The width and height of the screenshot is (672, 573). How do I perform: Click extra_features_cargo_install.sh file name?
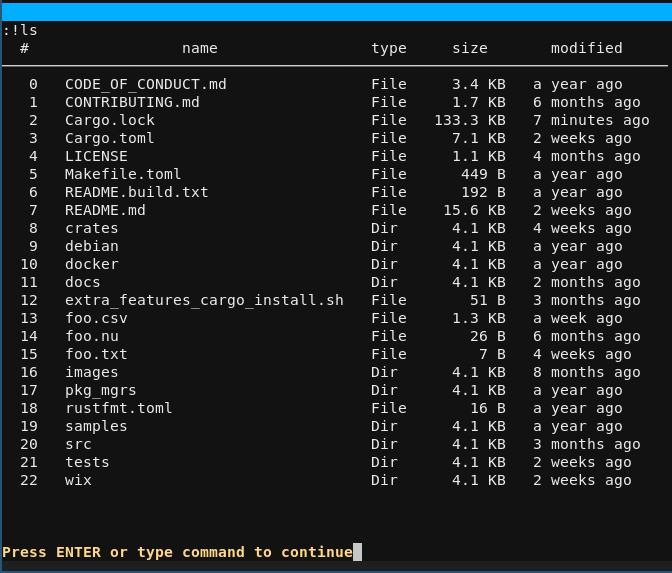click(x=204, y=300)
